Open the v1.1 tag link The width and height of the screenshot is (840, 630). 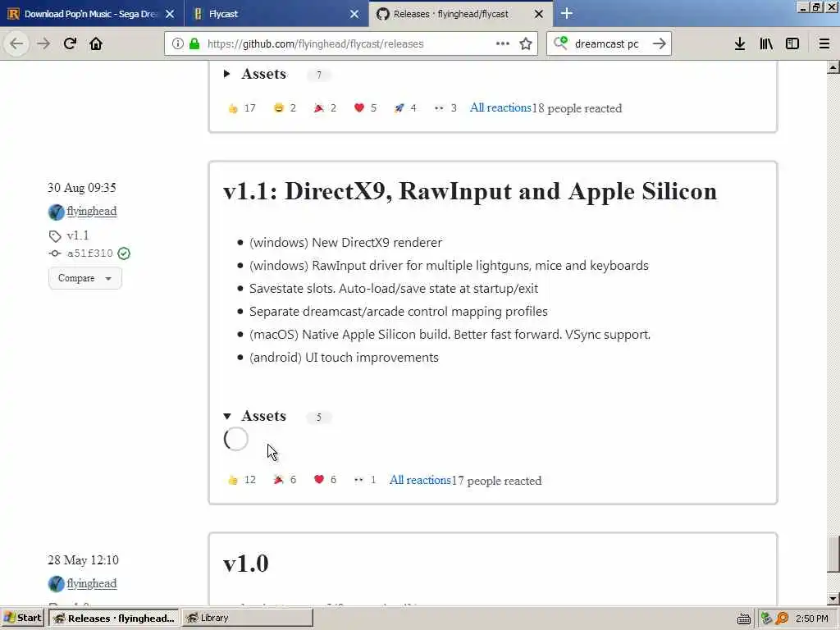78,235
